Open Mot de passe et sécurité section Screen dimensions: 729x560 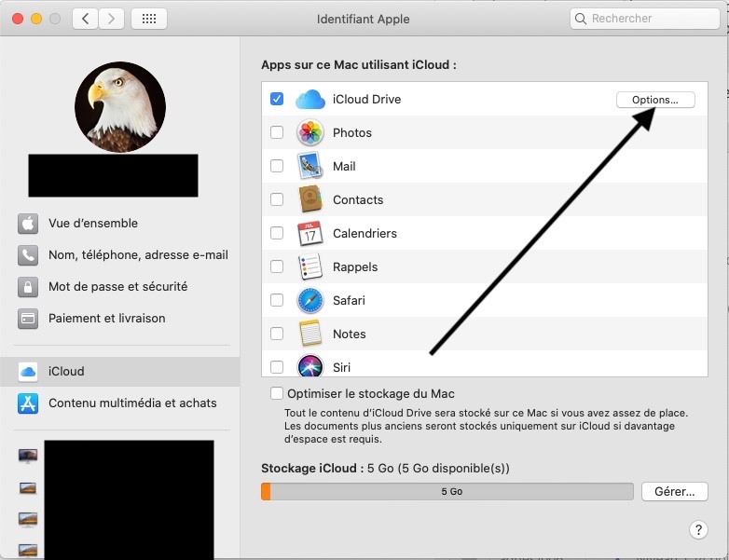tap(120, 287)
